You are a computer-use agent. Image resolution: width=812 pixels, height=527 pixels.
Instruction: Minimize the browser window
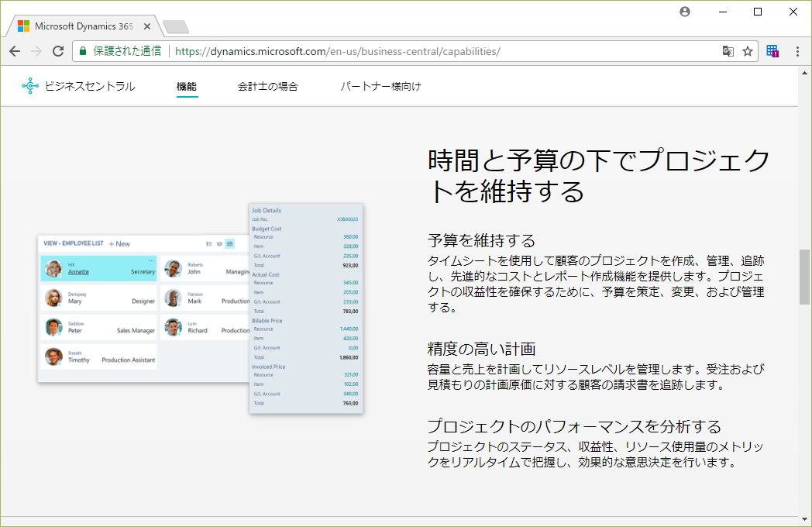click(x=723, y=12)
